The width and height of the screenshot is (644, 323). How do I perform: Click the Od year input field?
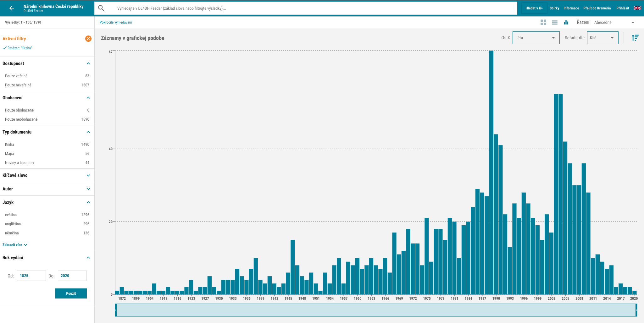(x=31, y=276)
